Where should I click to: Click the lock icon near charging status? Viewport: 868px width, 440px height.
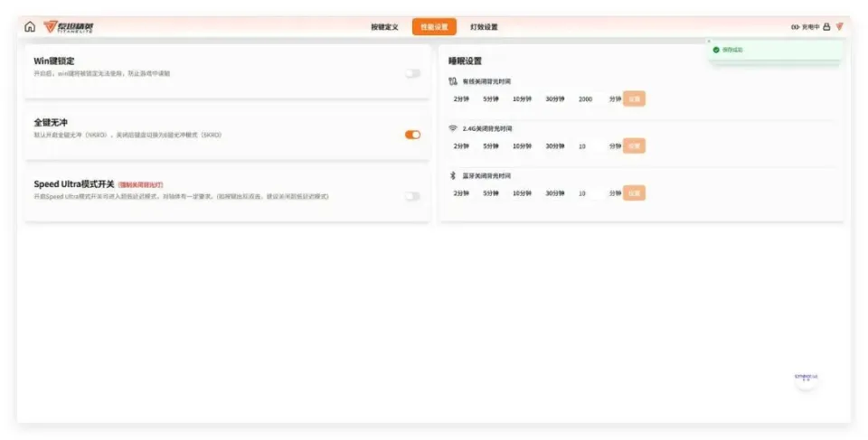click(826, 26)
